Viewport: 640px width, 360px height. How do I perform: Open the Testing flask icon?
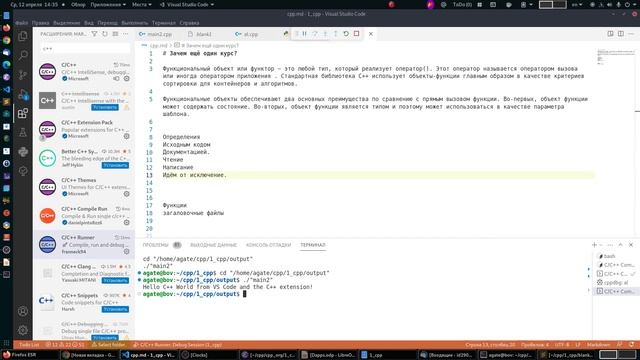point(23,132)
